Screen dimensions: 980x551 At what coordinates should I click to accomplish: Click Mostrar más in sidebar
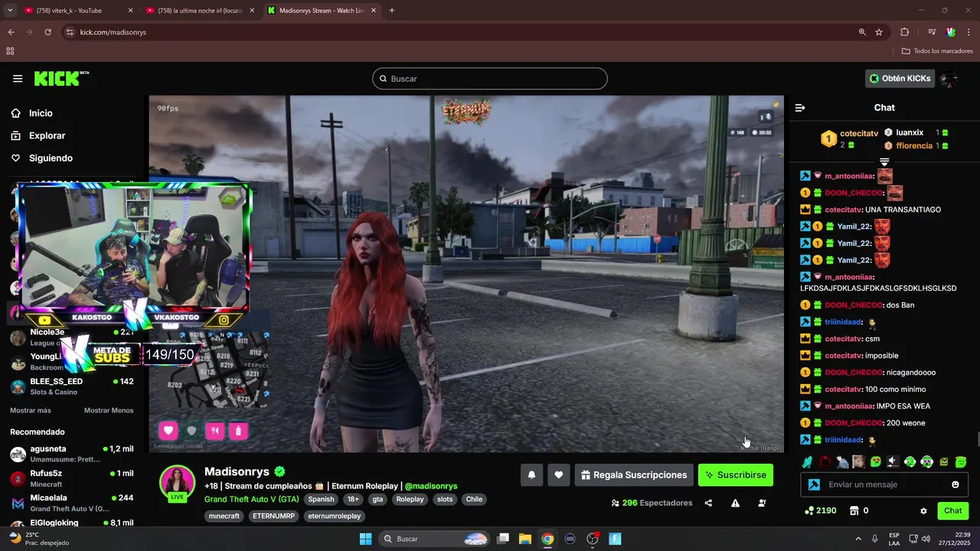click(30, 410)
